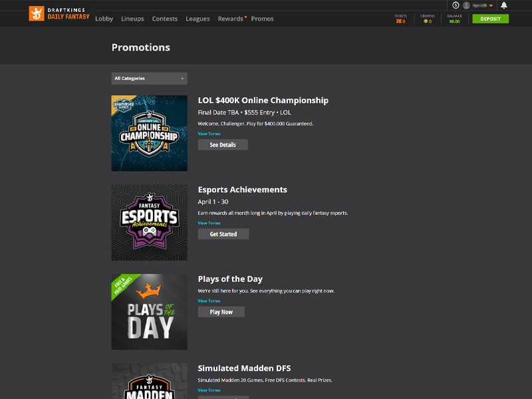Click the LOL $400K Online Championship title
The image size is (532, 399).
tap(263, 100)
